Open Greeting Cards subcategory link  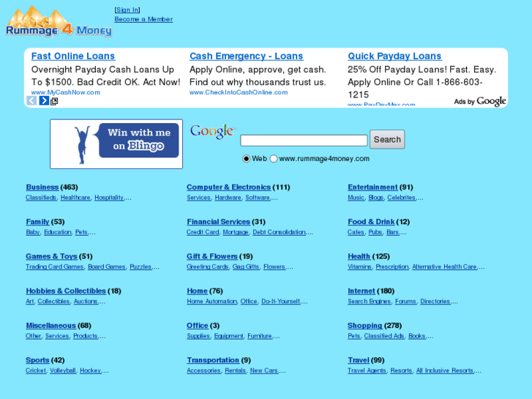[x=207, y=267]
